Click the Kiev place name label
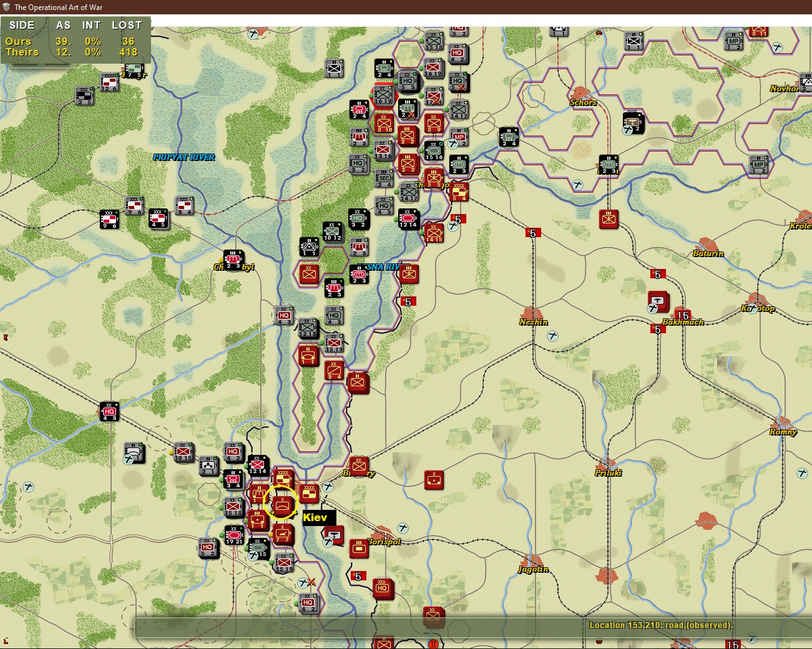This screenshot has height=649, width=812. 315,517
